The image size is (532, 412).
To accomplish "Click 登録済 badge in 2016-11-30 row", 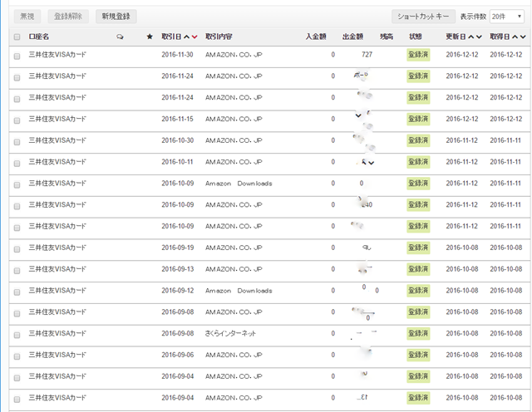I will coord(418,55).
